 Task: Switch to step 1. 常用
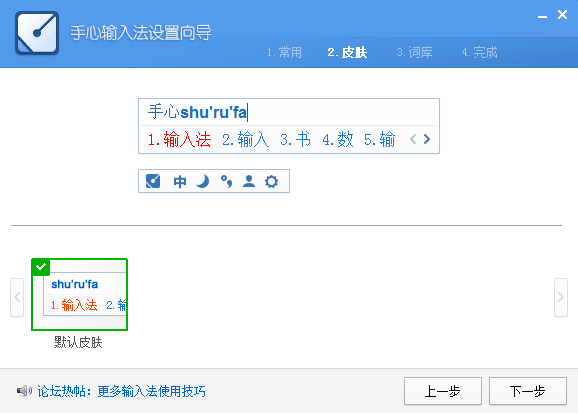click(x=284, y=52)
